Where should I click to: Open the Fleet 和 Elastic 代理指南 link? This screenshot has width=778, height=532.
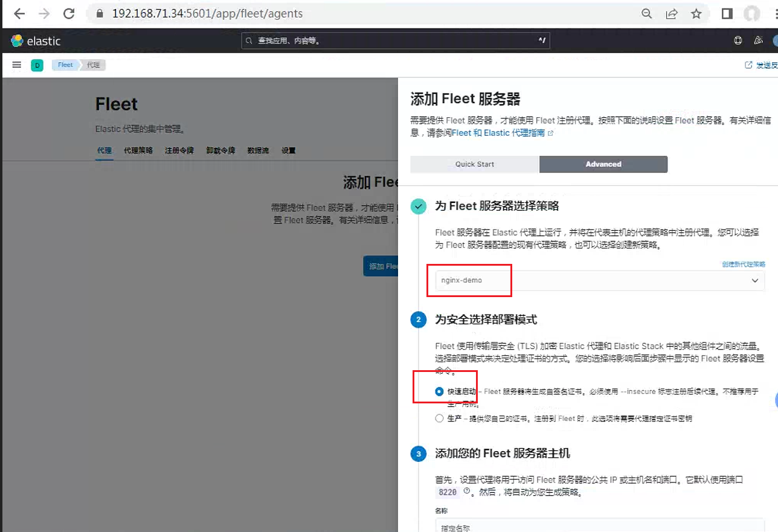pyautogui.click(x=502, y=133)
